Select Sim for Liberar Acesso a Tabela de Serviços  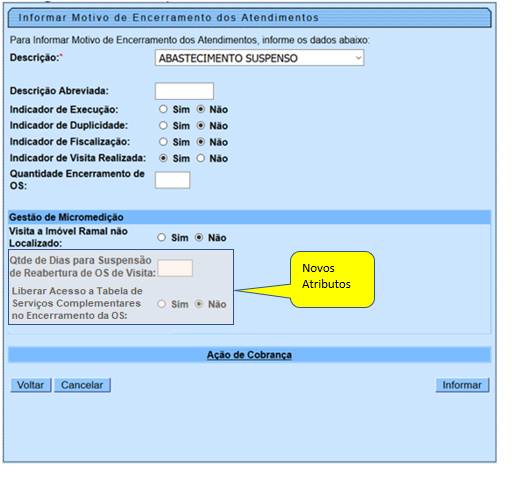[x=162, y=304]
